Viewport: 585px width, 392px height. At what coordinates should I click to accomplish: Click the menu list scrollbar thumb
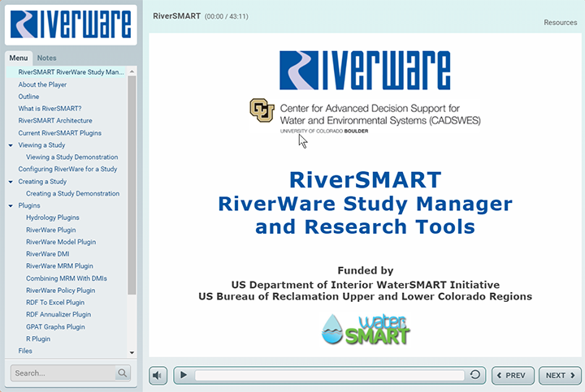pos(132,185)
